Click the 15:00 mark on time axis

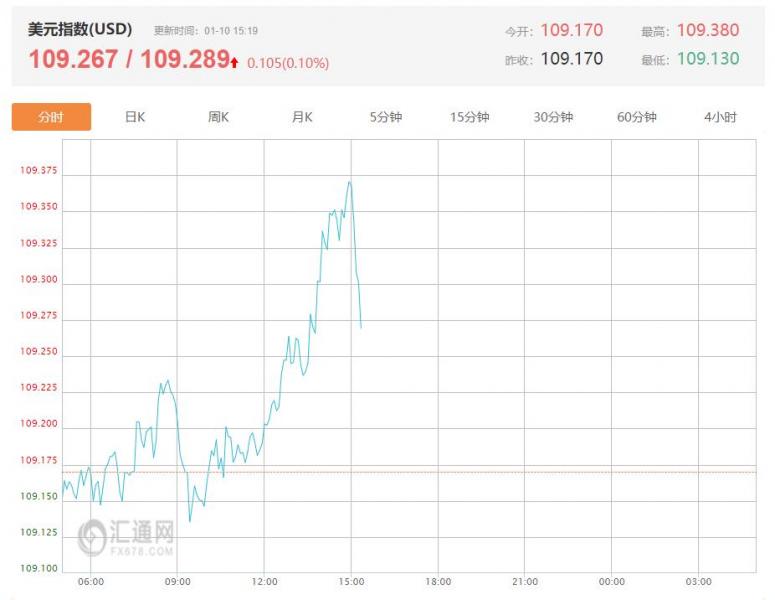[x=350, y=581]
